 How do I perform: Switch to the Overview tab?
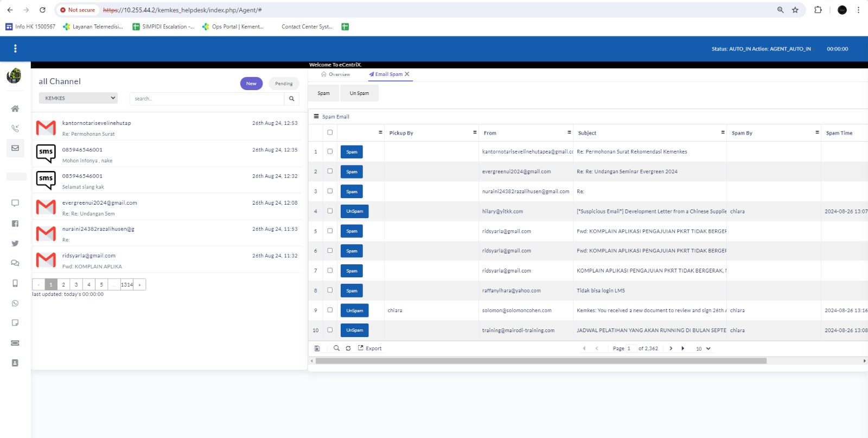[x=336, y=74]
